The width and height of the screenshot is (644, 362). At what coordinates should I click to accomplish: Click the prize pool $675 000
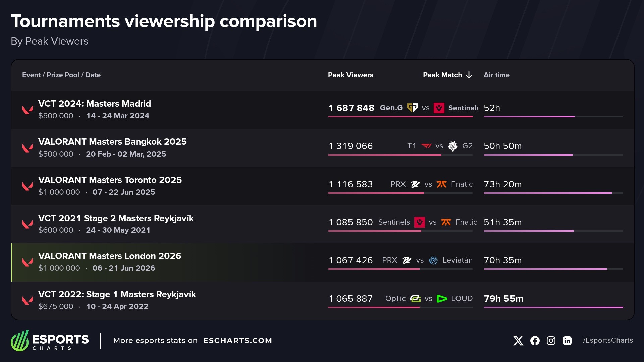(56, 306)
